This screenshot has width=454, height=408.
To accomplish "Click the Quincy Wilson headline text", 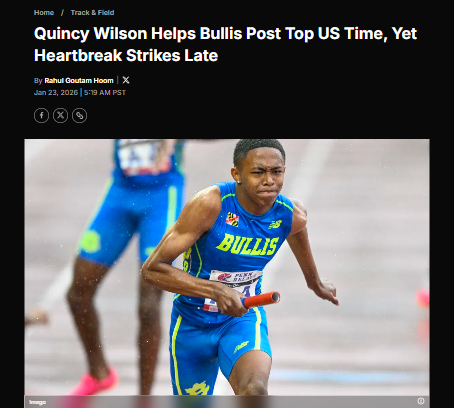I will [x=225, y=44].
